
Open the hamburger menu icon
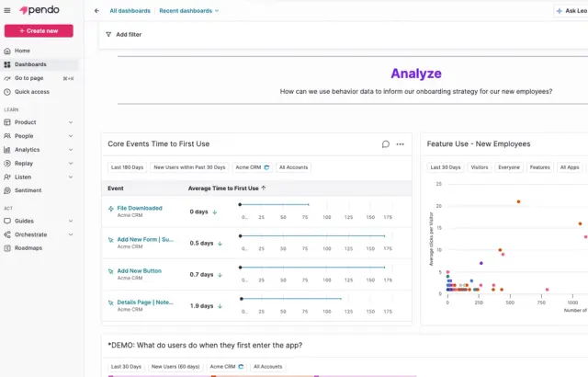pos(7,10)
